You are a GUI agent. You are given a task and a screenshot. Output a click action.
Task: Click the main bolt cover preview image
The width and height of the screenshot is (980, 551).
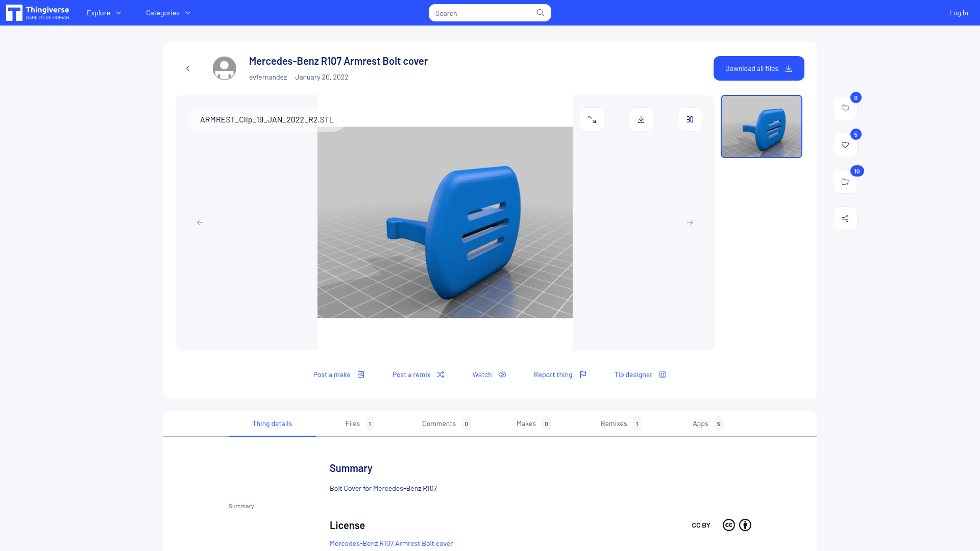[445, 222]
